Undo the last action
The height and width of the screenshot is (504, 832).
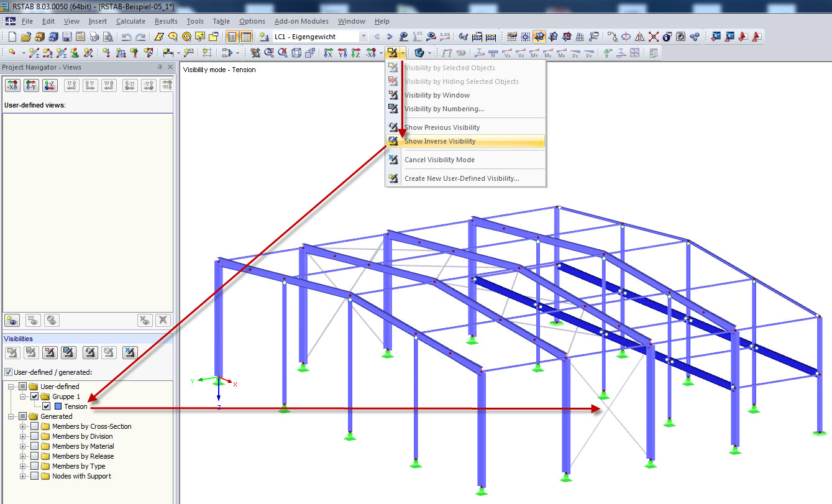tap(127, 37)
